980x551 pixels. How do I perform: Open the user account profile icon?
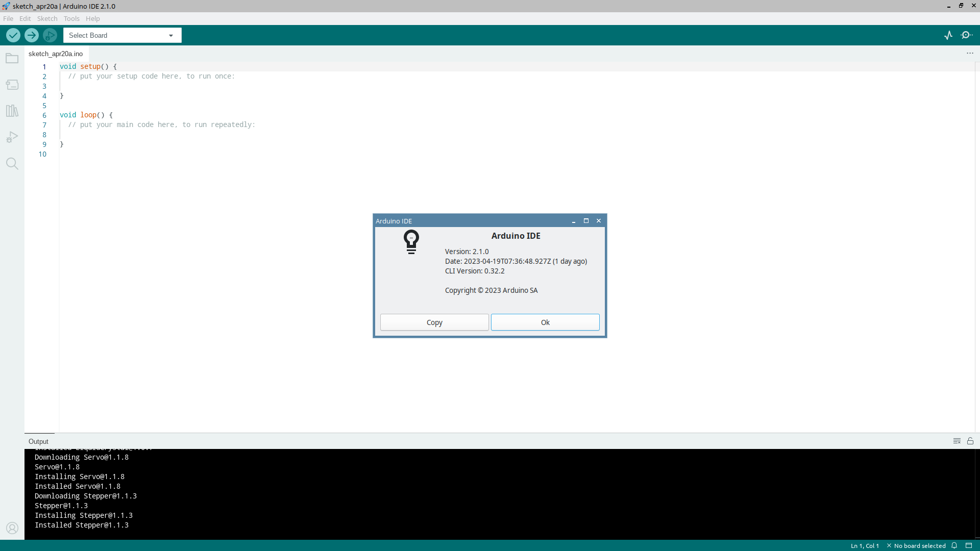click(x=12, y=528)
